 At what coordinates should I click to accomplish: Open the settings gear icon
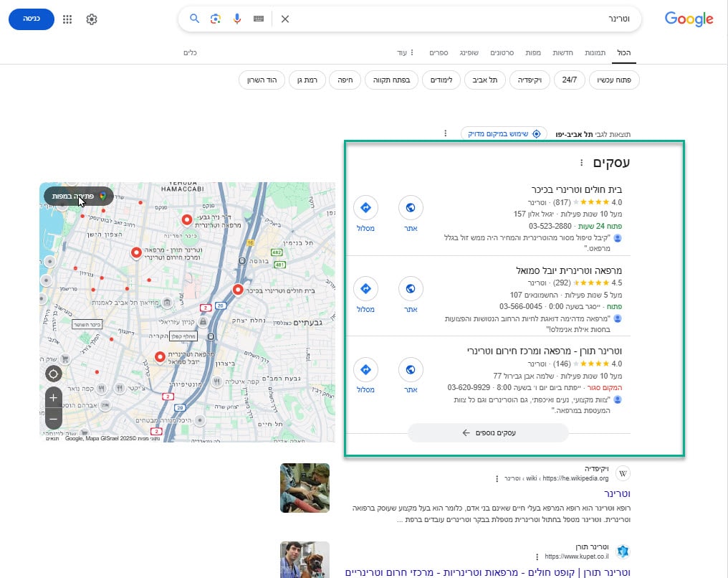click(x=92, y=19)
